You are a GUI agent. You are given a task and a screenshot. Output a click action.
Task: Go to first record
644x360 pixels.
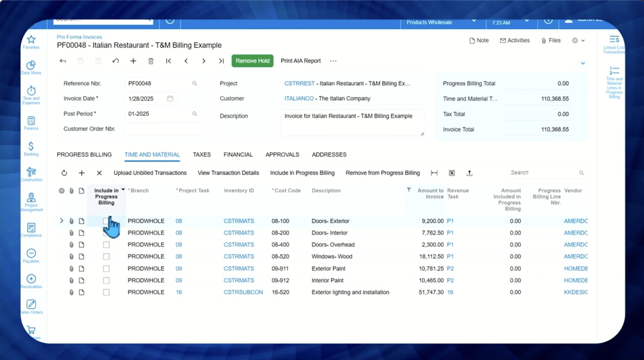click(x=168, y=61)
